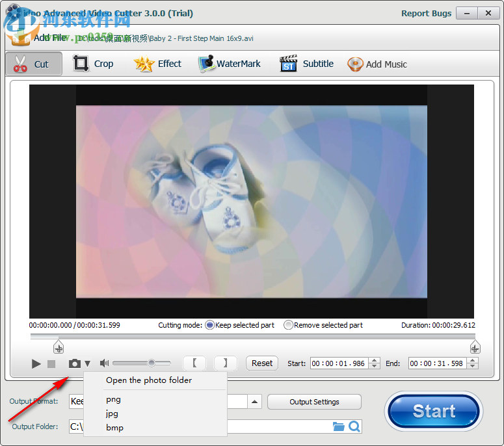Set end point with right bracket button

tap(225, 363)
